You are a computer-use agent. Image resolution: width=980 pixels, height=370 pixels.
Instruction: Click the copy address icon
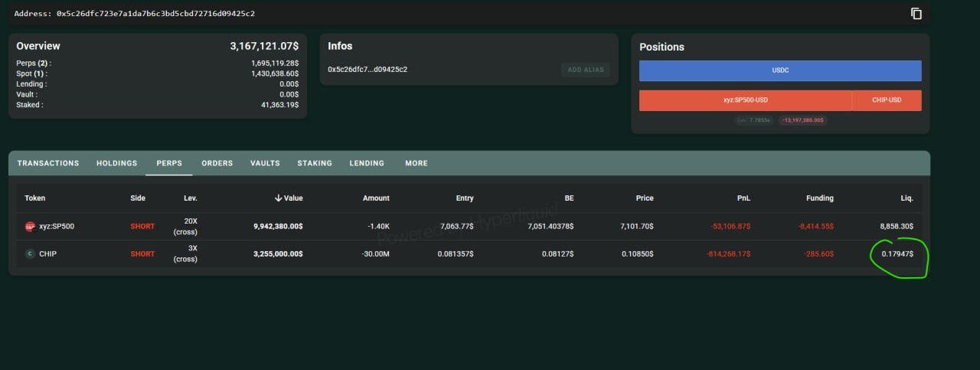(916, 14)
